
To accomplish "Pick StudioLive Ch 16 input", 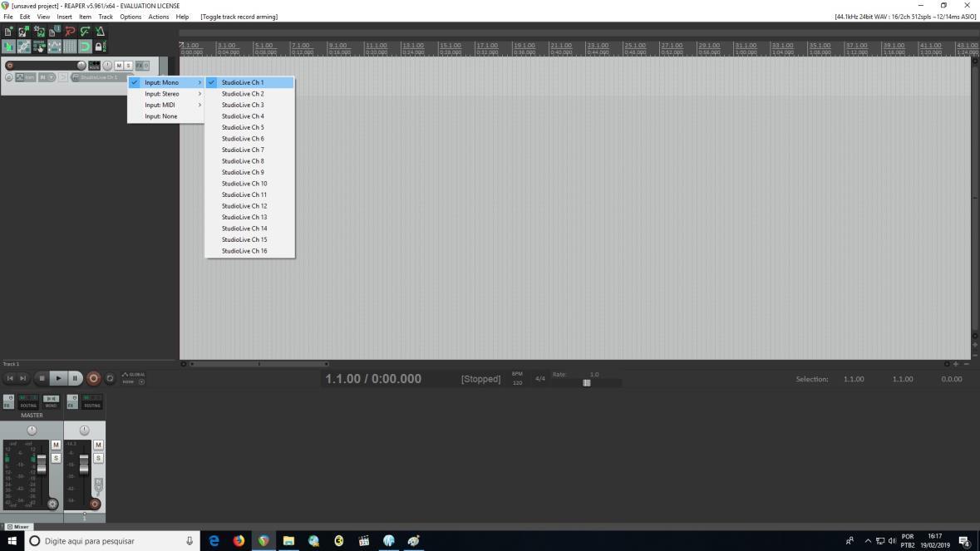I will [x=249, y=251].
